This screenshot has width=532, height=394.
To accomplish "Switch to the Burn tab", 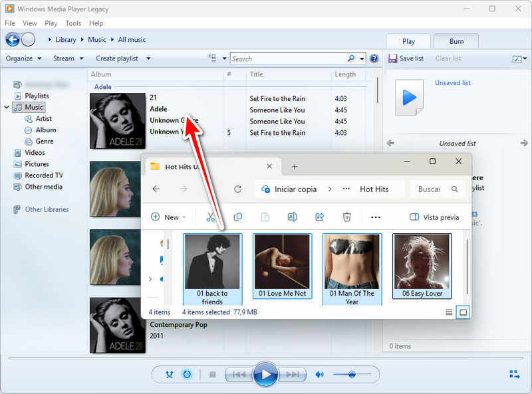I will click(x=456, y=41).
